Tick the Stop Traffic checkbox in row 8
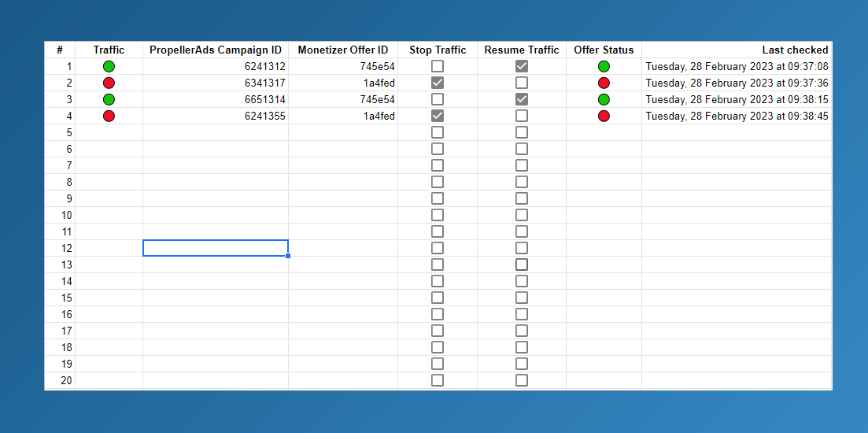868x433 pixels. (438, 182)
